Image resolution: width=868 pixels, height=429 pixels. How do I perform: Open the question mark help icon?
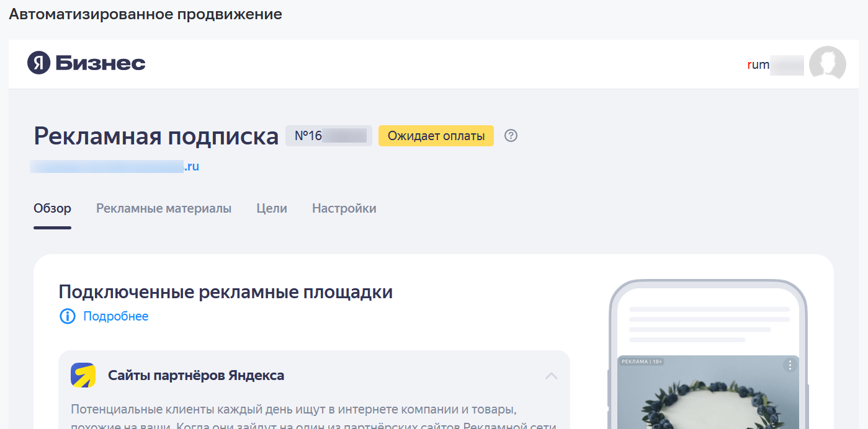(x=511, y=136)
